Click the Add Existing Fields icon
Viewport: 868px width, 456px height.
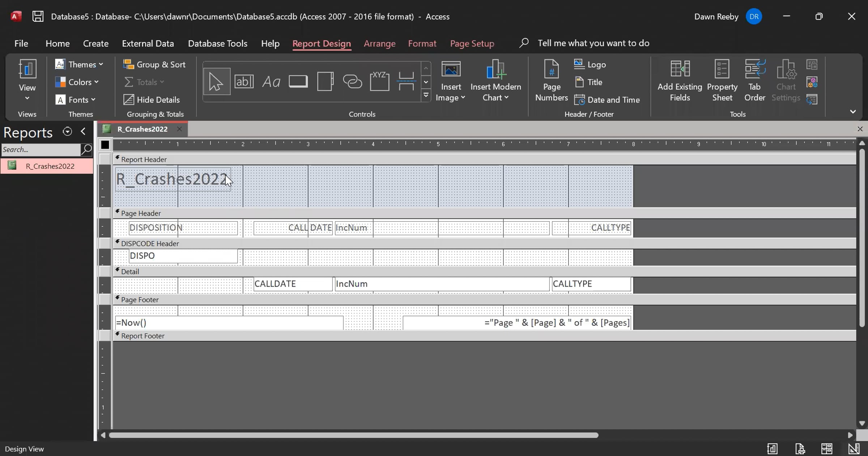point(680,81)
